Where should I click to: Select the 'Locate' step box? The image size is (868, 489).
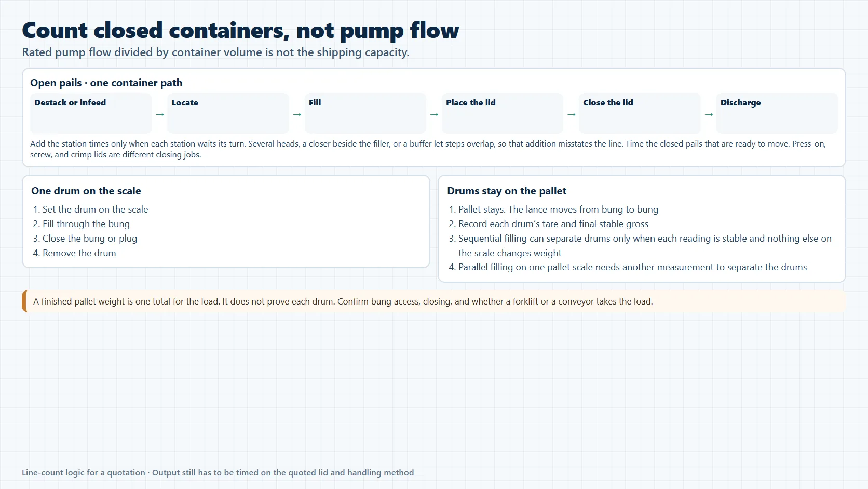click(228, 113)
